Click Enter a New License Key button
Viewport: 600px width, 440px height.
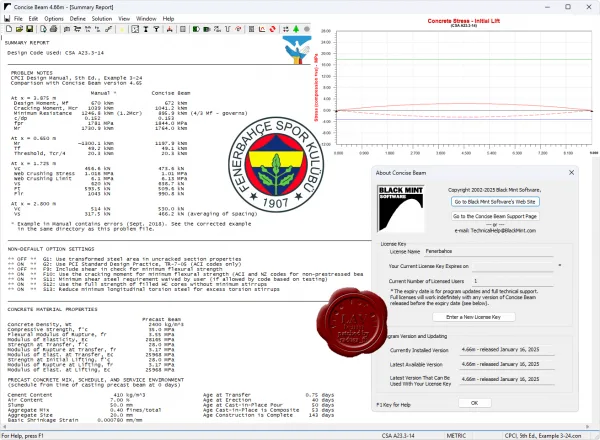point(474,317)
